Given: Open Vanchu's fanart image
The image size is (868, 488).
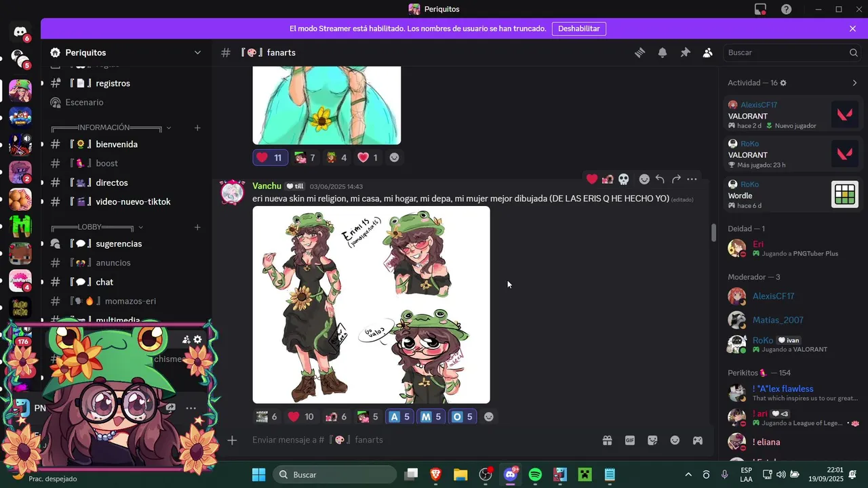Looking at the screenshot, I should (x=371, y=305).
